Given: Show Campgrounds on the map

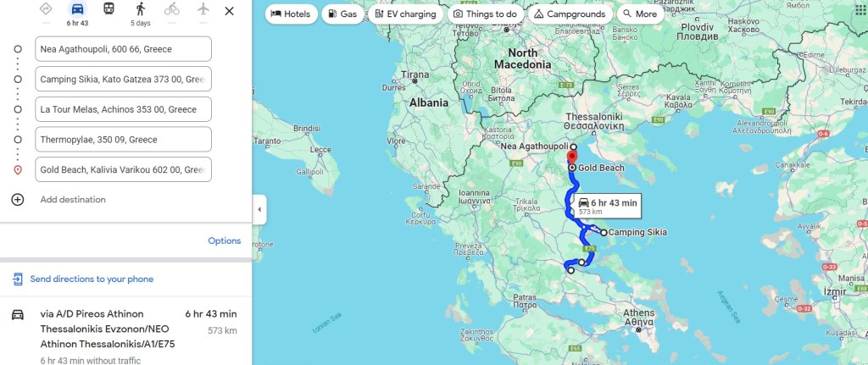Looking at the screenshot, I should coord(570,14).
